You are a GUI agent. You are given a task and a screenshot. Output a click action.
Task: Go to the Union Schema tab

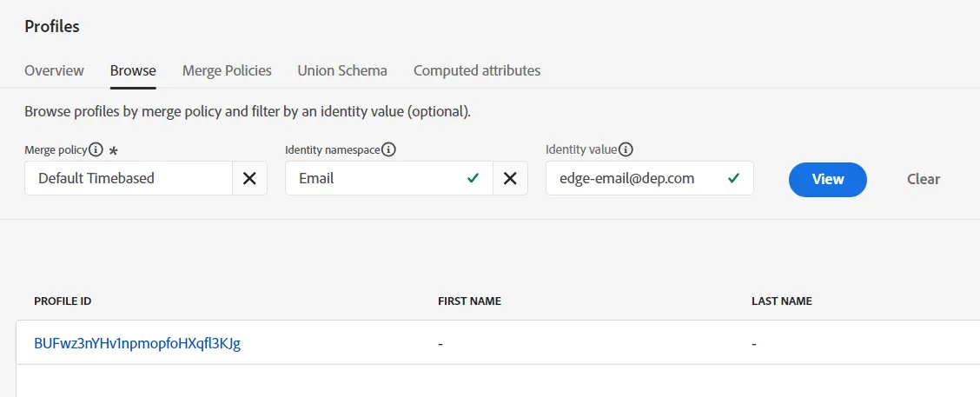click(x=342, y=70)
